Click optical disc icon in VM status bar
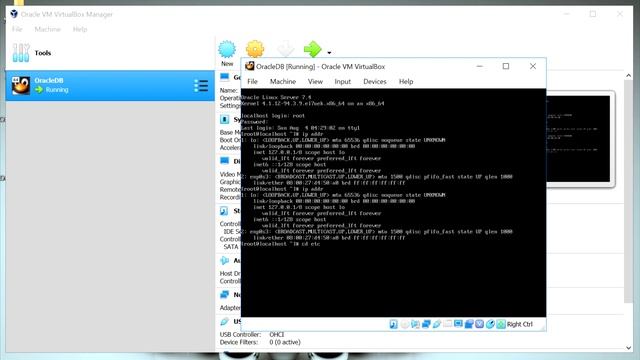Screen dimensions: 640x360 point(404,324)
